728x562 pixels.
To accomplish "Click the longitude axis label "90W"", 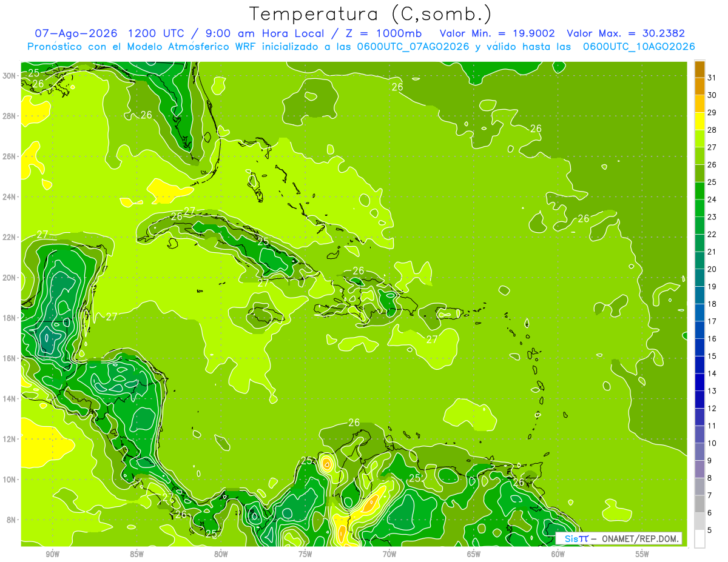I will pos(52,554).
